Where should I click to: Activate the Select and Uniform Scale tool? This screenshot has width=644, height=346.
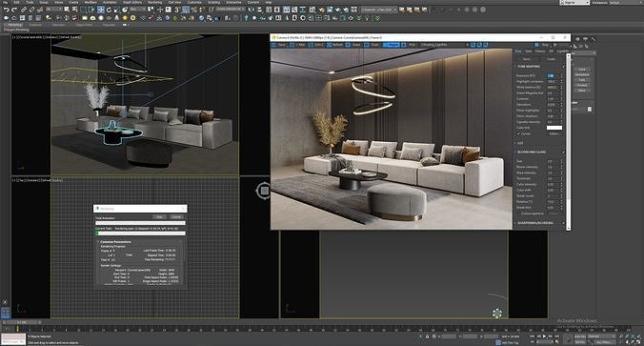[117, 10]
